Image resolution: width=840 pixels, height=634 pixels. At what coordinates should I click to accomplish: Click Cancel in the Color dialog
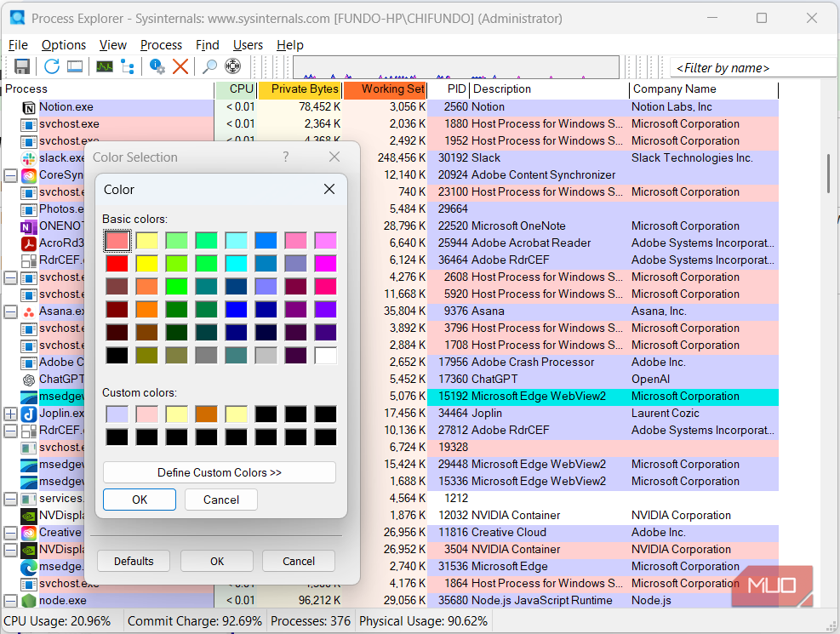[x=221, y=500]
